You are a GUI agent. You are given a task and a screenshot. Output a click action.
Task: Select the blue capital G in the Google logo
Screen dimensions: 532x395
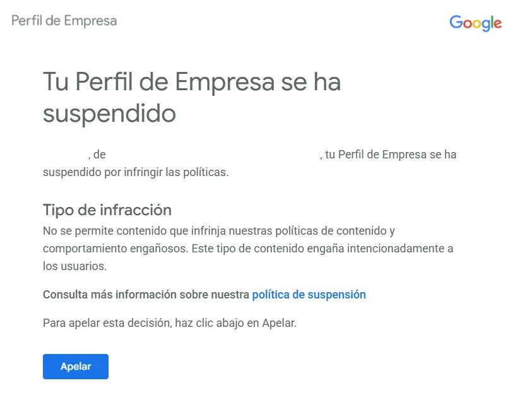(x=455, y=23)
